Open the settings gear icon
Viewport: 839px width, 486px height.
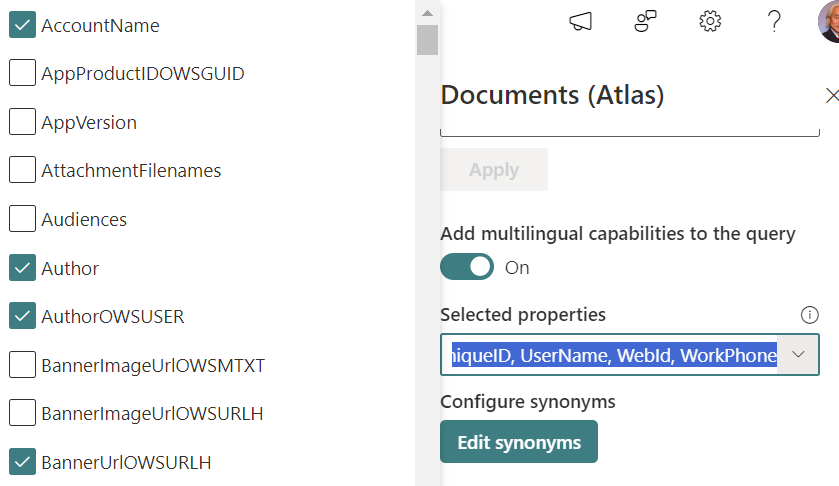[710, 22]
